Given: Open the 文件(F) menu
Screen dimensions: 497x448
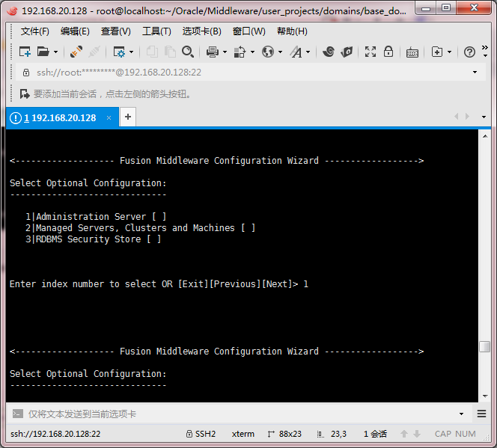Looking at the screenshot, I should (35, 31).
